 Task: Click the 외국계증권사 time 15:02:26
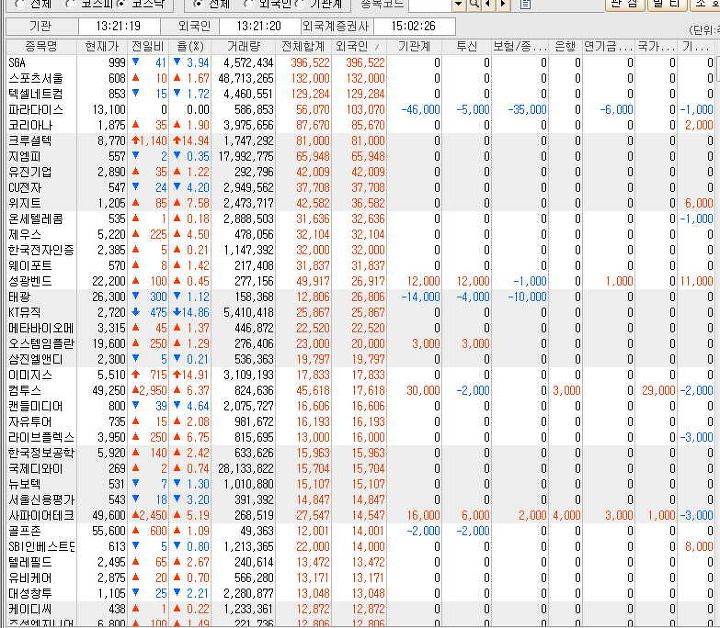pyautogui.click(x=413, y=26)
